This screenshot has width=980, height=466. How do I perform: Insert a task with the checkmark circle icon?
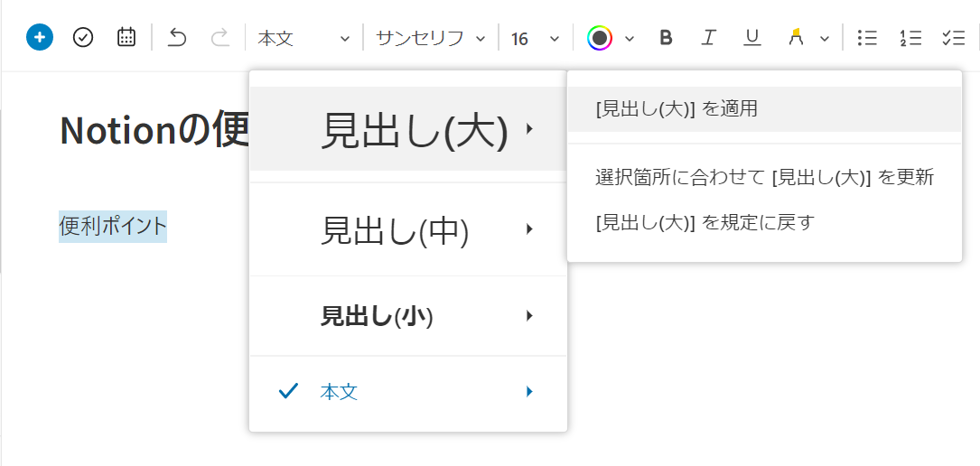tap(83, 38)
